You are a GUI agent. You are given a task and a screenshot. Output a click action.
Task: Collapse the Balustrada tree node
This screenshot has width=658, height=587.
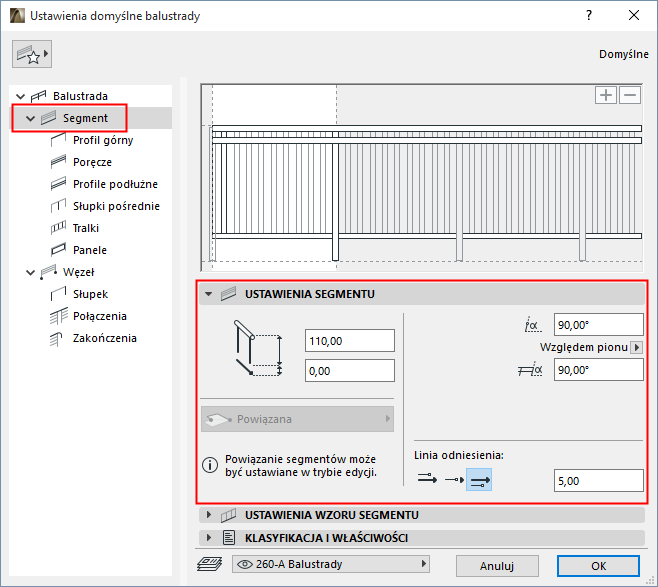20,97
